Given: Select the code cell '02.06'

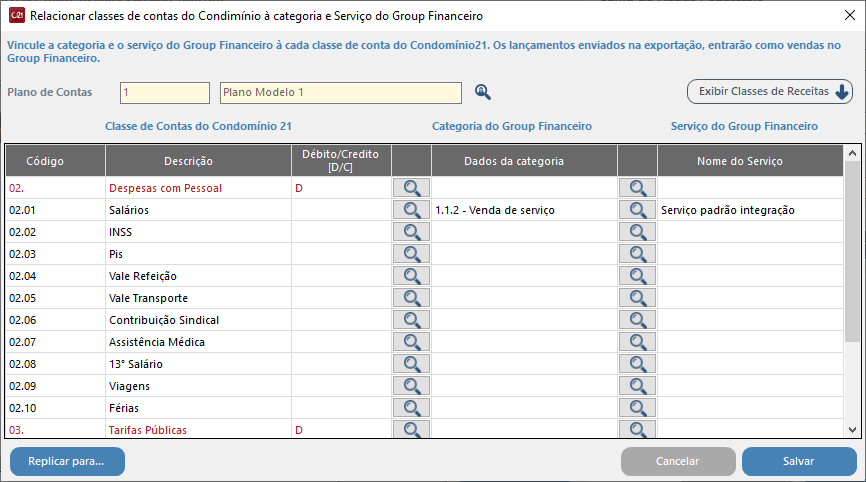Looking at the screenshot, I should tap(55, 320).
